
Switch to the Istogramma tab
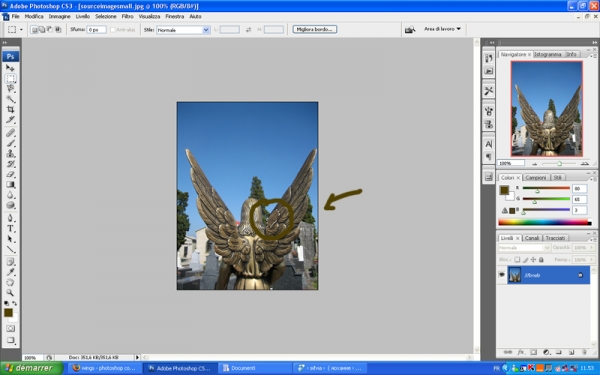pos(548,54)
